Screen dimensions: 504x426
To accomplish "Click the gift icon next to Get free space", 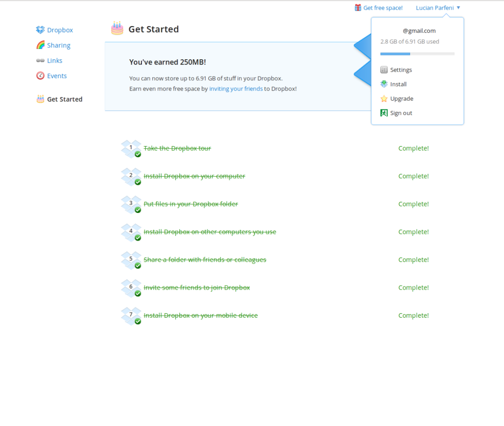I will [x=357, y=7].
